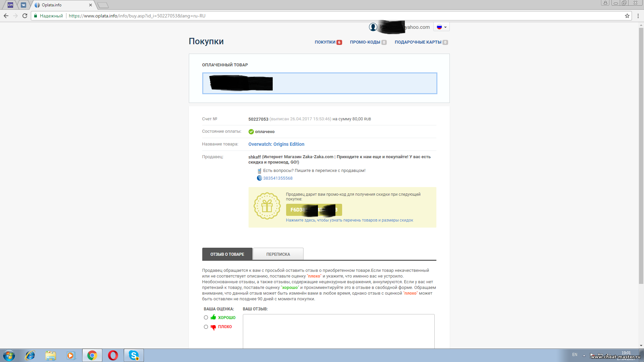Bookmark page with the star icon
The width and height of the screenshot is (644, 362).
tap(627, 16)
